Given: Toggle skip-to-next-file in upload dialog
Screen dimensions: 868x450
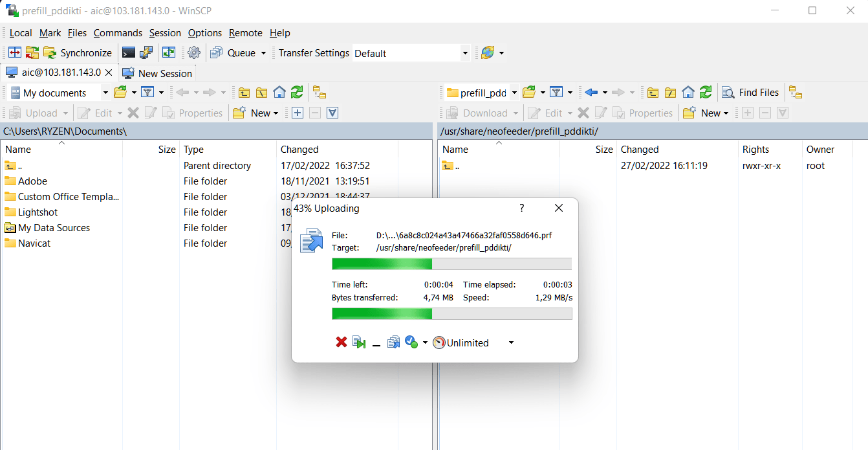Looking at the screenshot, I should click(359, 343).
